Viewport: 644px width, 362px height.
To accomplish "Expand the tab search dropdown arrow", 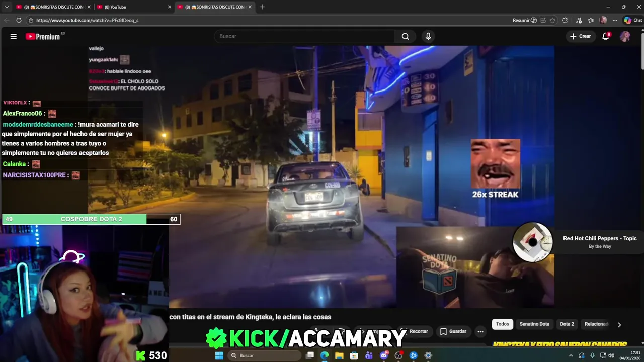I will [7, 7].
